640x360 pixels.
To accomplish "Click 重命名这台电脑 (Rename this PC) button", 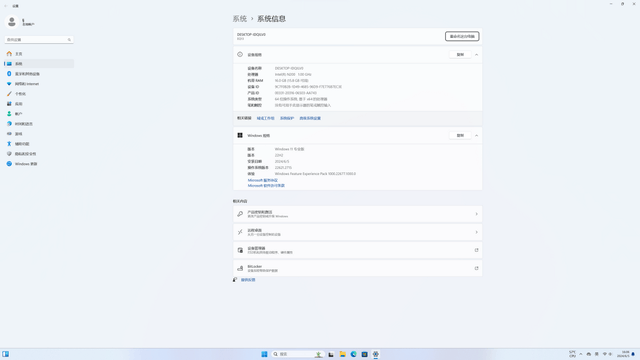I will (x=462, y=36).
